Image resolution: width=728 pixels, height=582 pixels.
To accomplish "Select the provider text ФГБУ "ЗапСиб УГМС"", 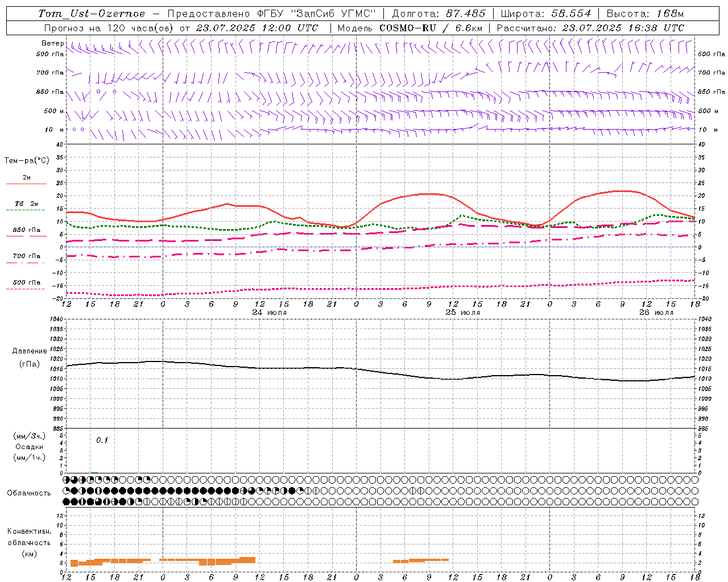I will 316,14.
